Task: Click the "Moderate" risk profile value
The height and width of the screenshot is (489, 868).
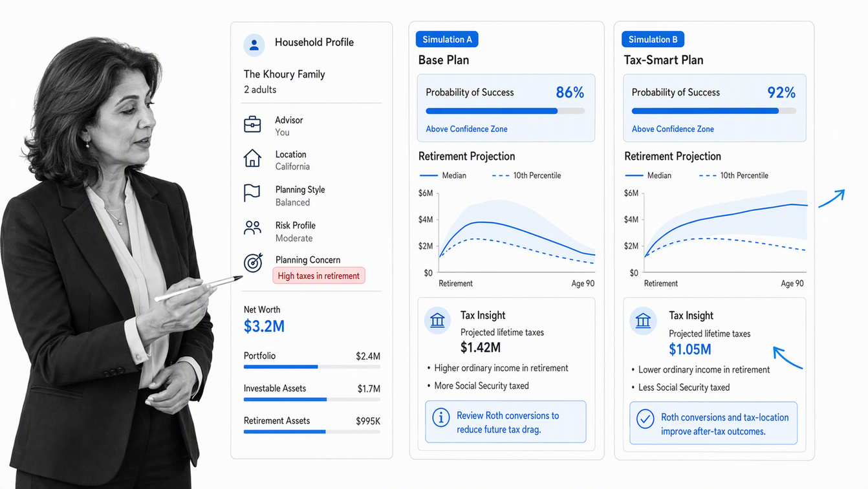Action: coord(294,238)
